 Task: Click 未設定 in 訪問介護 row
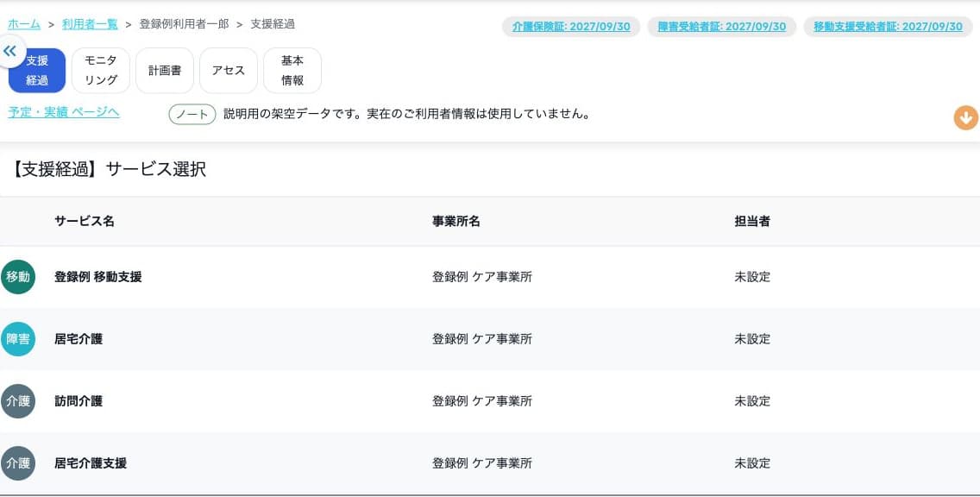point(752,400)
